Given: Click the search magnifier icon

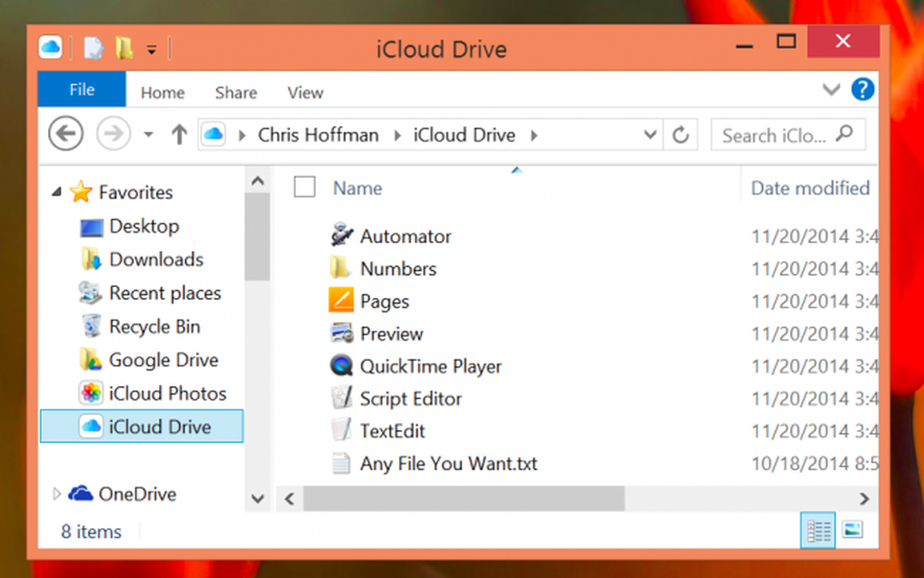Looking at the screenshot, I should [x=845, y=134].
